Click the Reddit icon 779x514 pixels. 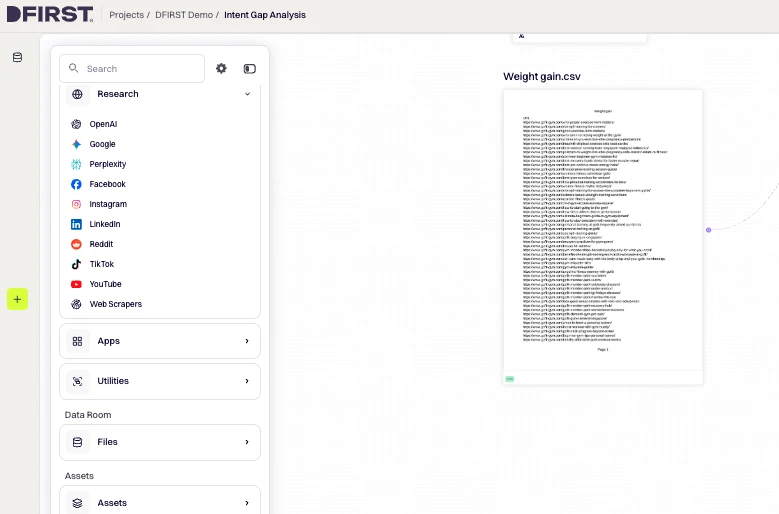(x=76, y=244)
